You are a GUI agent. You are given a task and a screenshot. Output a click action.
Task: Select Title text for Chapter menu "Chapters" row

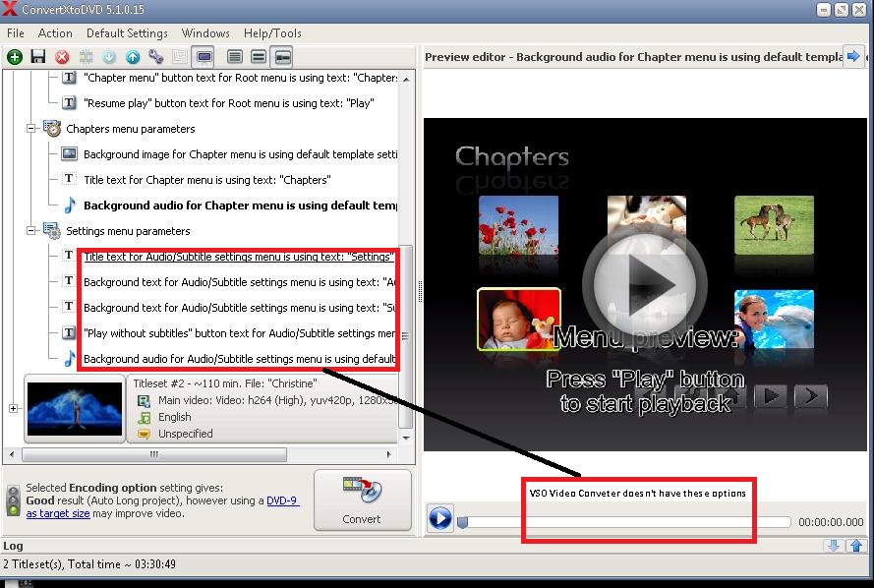pos(206,180)
